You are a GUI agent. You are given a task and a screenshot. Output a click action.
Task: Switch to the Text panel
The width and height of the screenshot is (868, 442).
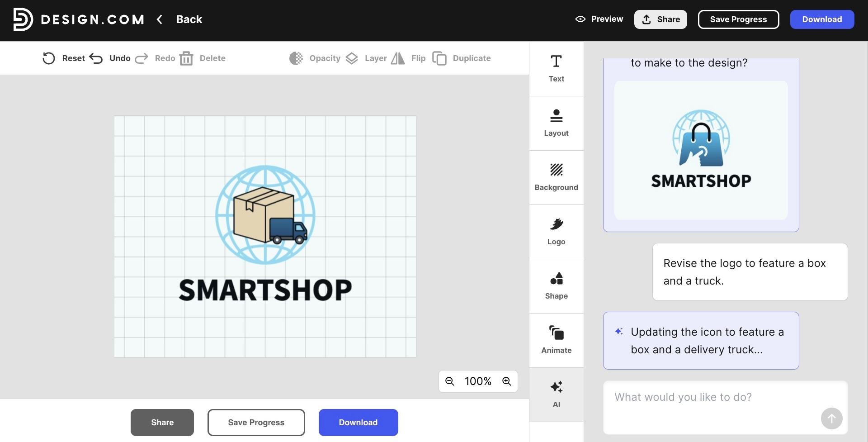coord(556,68)
